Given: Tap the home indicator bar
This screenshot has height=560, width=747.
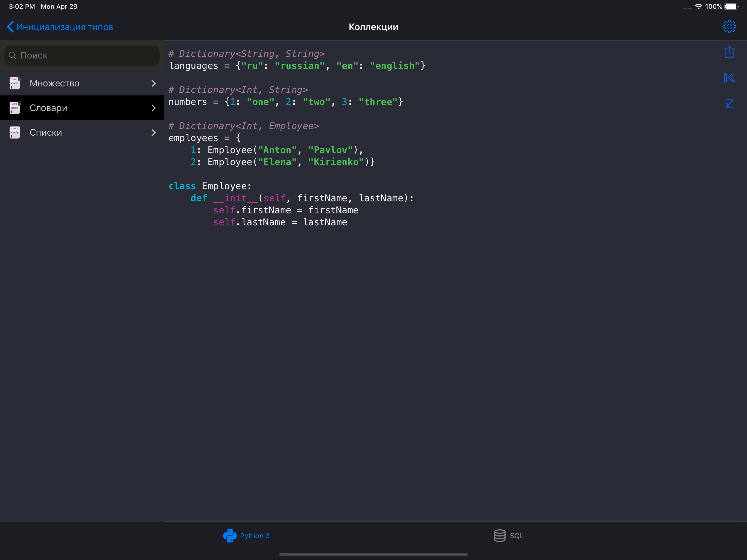Looking at the screenshot, I should tap(373, 554).
